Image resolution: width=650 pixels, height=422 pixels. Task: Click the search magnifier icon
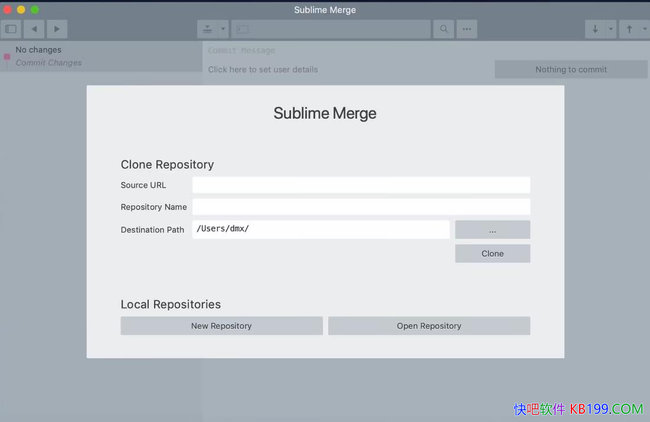click(444, 29)
